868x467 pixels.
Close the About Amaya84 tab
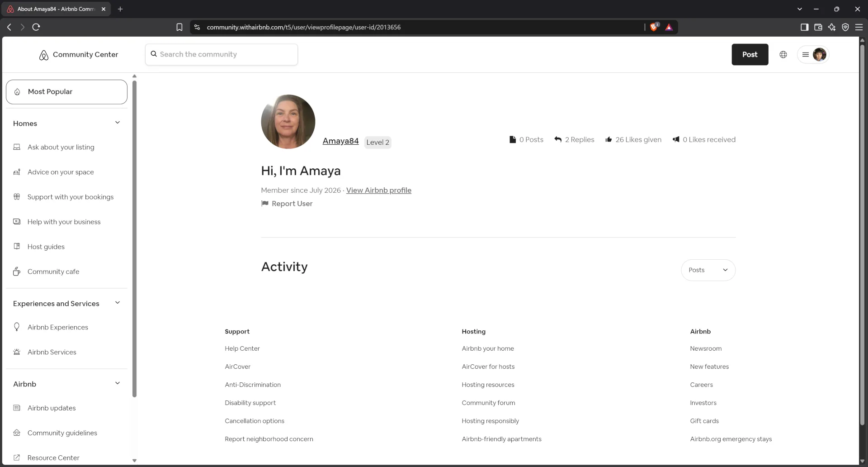(104, 9)
